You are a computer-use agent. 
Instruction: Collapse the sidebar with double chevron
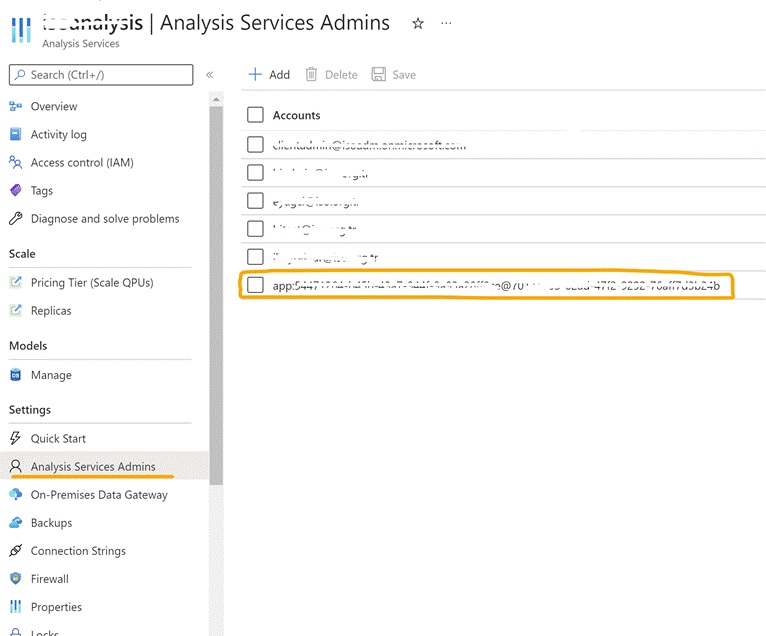(x=210, y=75)
